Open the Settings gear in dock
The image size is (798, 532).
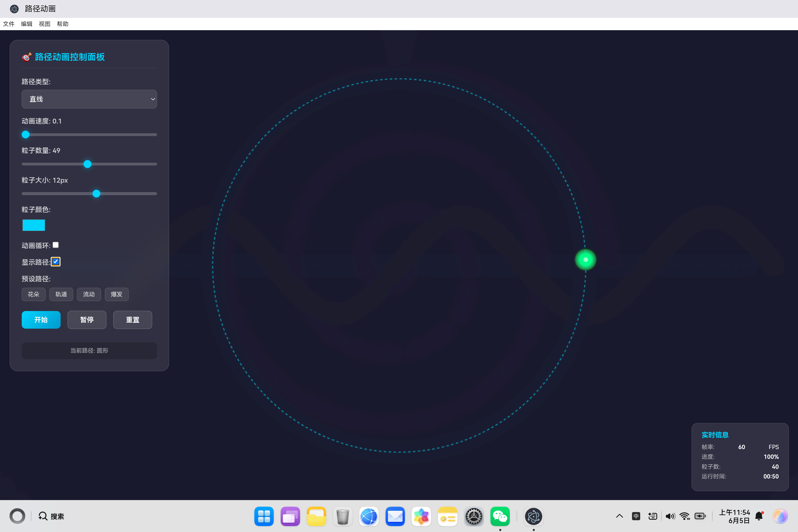474,516
